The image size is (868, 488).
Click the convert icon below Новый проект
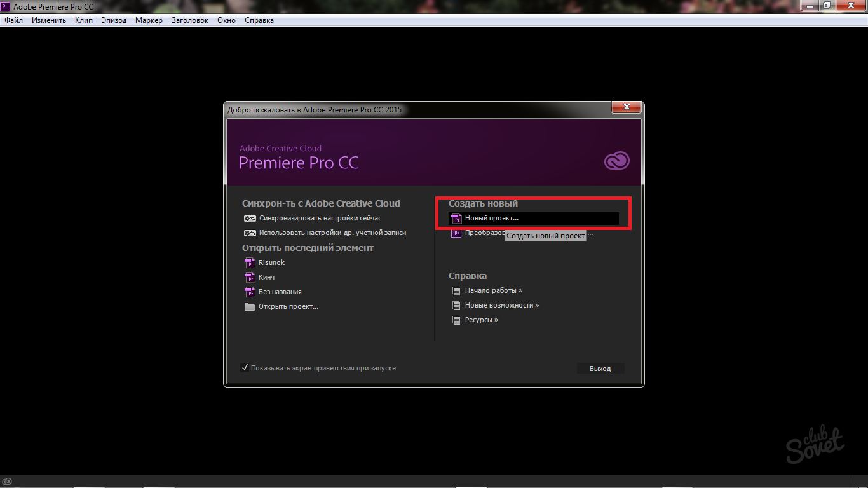(456, 233)
